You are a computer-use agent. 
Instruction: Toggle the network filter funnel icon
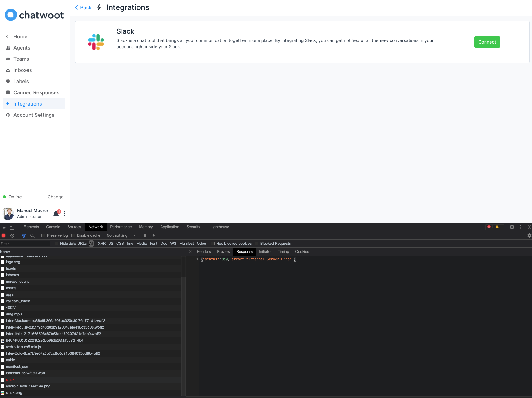(x=24, y=235)
